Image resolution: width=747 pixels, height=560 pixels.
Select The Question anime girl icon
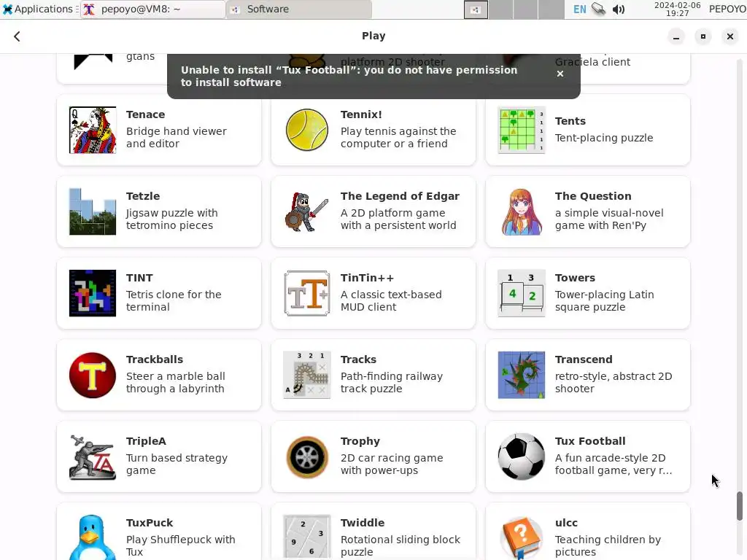[x=521, y=211]
